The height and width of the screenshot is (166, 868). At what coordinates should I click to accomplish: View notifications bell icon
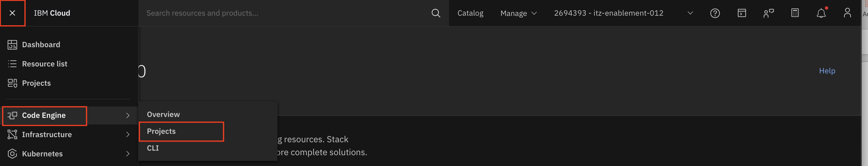pos(821,13)
